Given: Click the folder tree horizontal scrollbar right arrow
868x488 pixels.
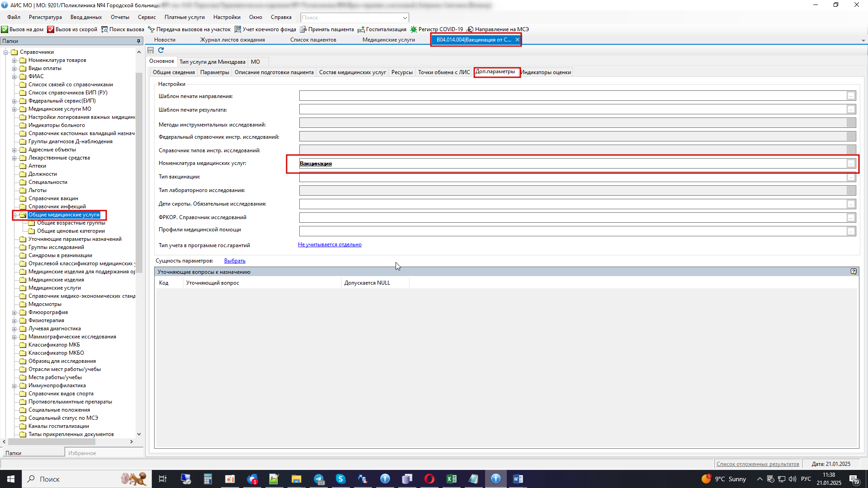Looking at the screenshot, I should (x=132, y=442).
